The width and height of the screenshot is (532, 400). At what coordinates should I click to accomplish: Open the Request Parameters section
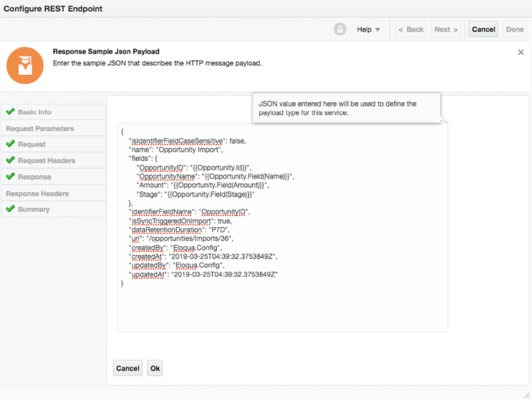tap(40, 129)
